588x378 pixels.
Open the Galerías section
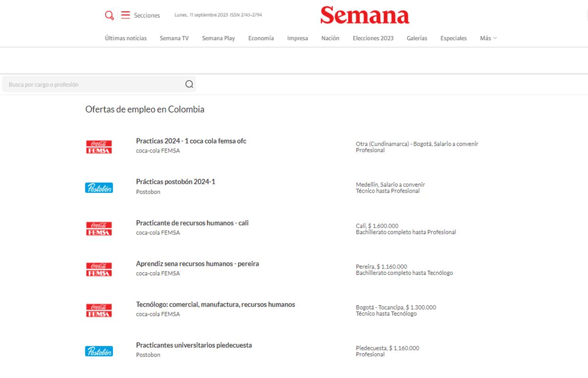point(417,38)
